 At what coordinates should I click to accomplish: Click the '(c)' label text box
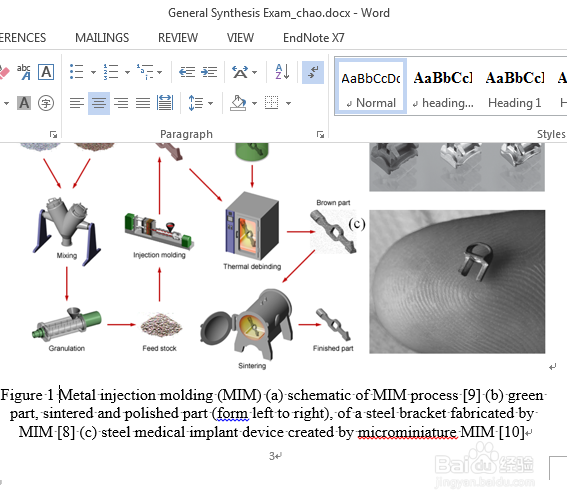[x=357, y=224]
